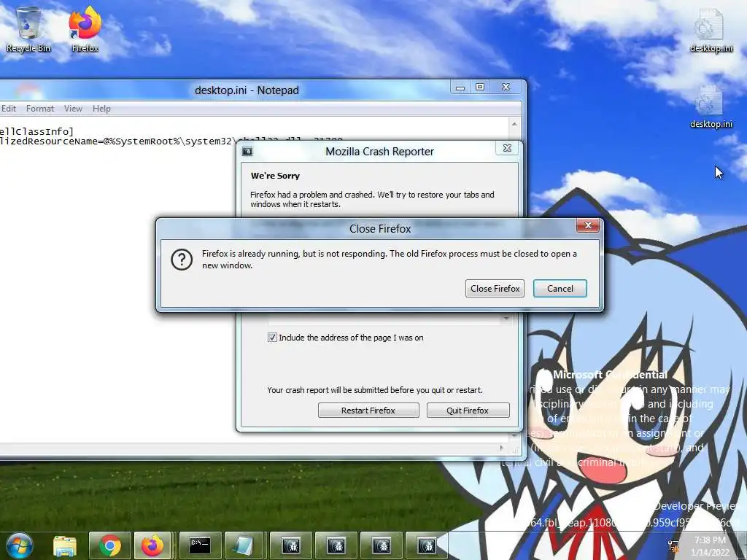Close the desktop.ini Notepad window

coord(506,87)
